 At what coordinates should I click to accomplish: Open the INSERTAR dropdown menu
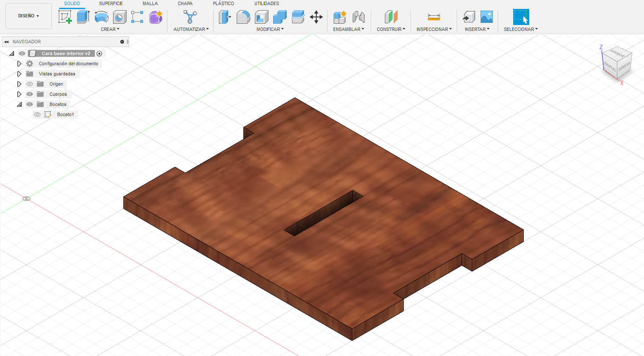pyautogui.click(x=477, y=29)
